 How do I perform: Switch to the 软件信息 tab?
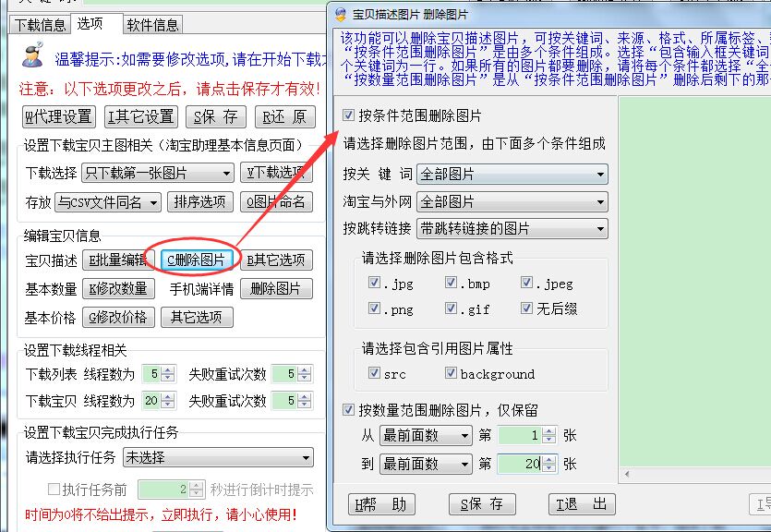pyautogui.click(x=152, y=25)
